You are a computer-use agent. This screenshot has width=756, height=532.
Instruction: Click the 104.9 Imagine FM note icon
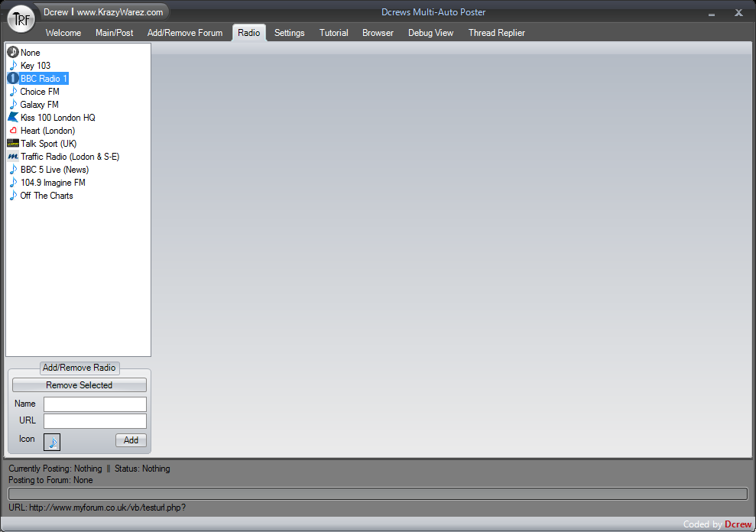pos(13,183)
